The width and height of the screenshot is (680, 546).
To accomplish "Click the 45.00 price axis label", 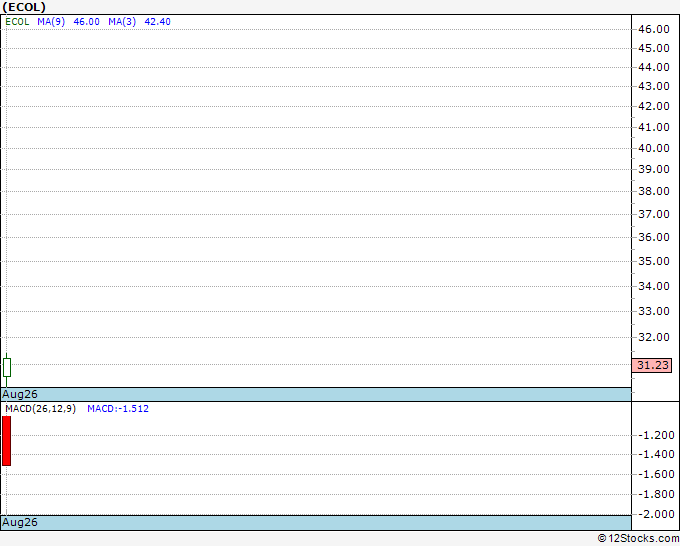I will (654, 48).
